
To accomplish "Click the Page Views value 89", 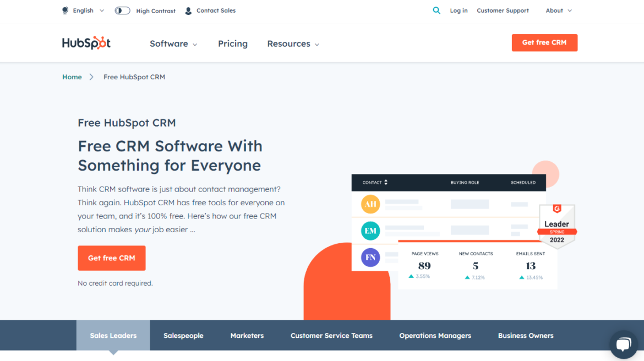I will click(x=424, y=266).
